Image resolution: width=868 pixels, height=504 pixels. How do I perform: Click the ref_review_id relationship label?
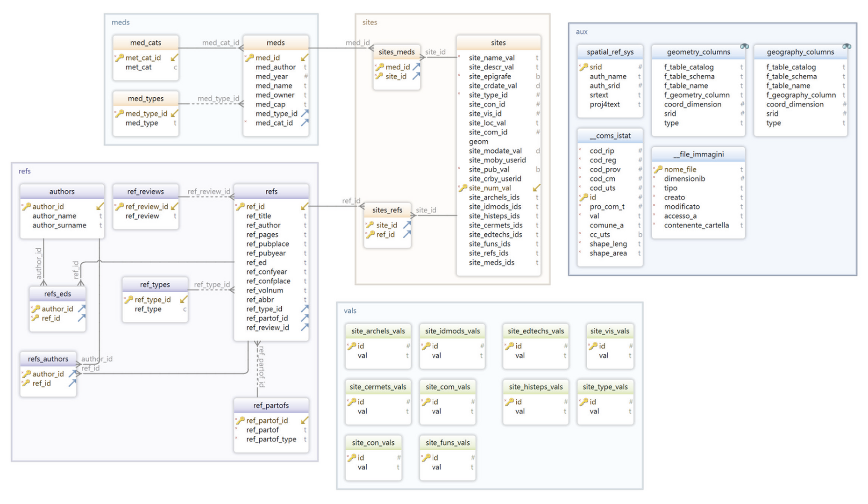[x=209, y=191]
